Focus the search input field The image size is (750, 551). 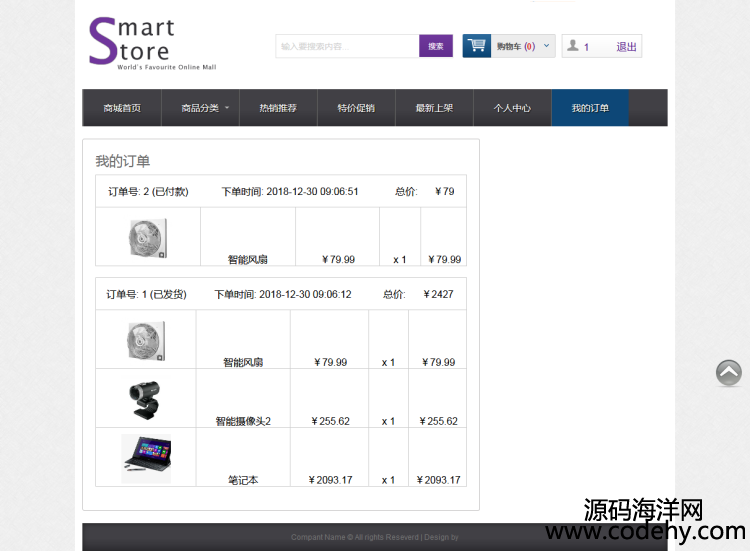(x=347, y=46)
